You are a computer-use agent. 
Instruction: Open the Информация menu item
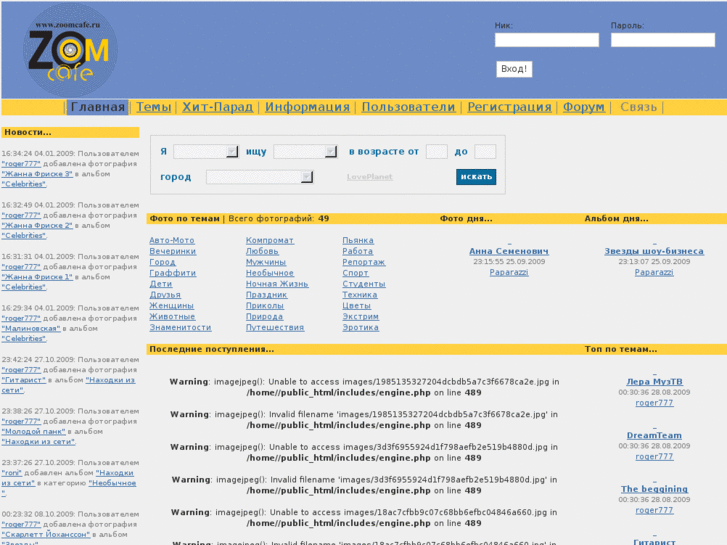[x=307, y=107]
